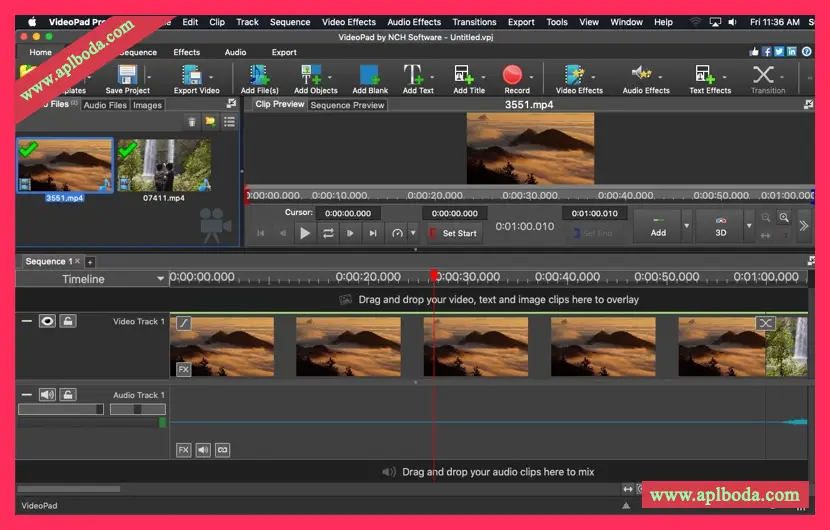This screenshot has width=830, height=530.
Task: Expand the dropdown arrow beside Add button
Action: (686, 227)
